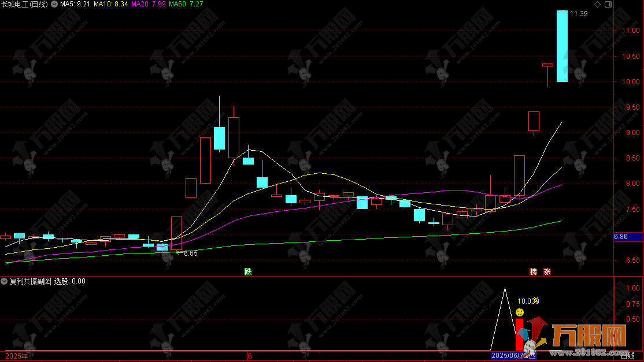Image resolution: width=644 pixels, height=362 pixels.
Task: Click the 0.75 sub-chart axis label
Action: 633,304
